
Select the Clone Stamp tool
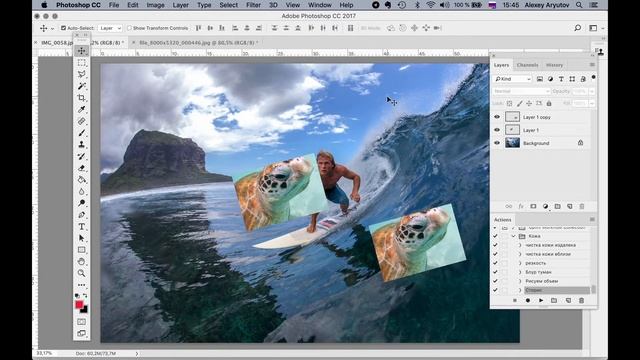(82, 144)
